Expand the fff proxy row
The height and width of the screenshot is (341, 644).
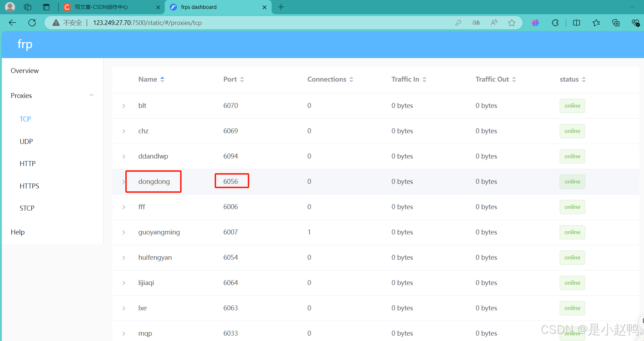124,207
